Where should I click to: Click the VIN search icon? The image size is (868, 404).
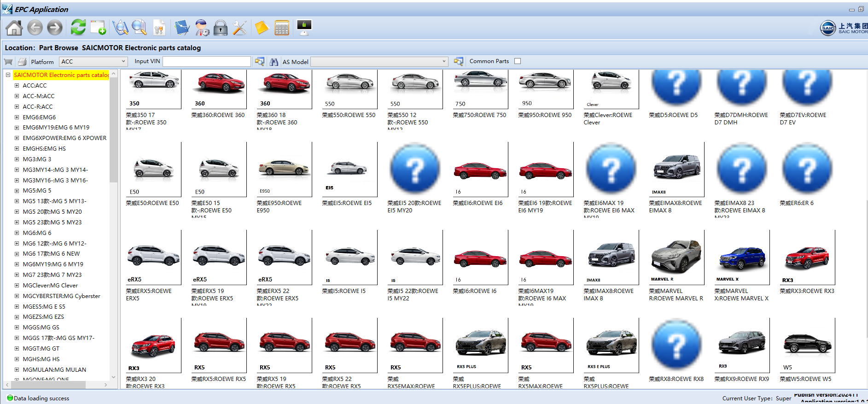click(x=260, y=61)
